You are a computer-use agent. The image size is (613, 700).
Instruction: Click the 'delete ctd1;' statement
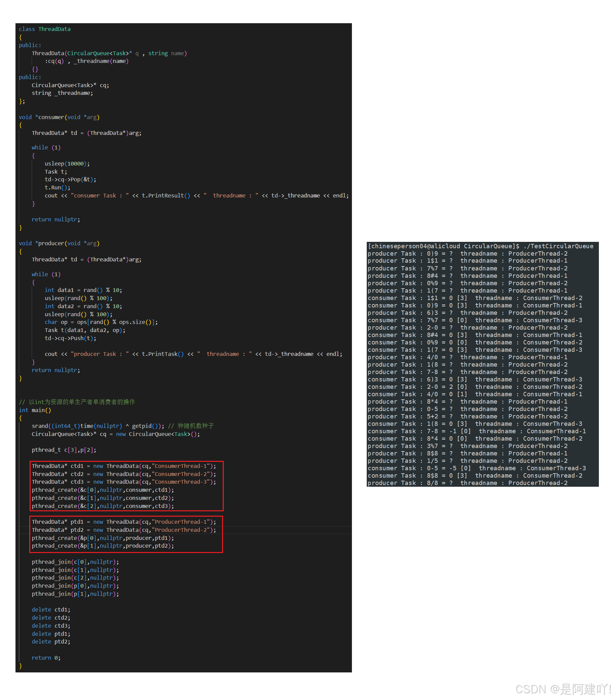tap(51, 610)
